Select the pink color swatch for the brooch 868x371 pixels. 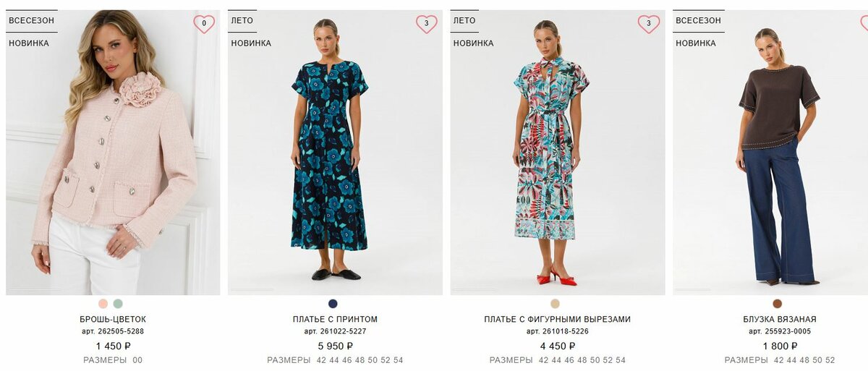pos(103,304)
